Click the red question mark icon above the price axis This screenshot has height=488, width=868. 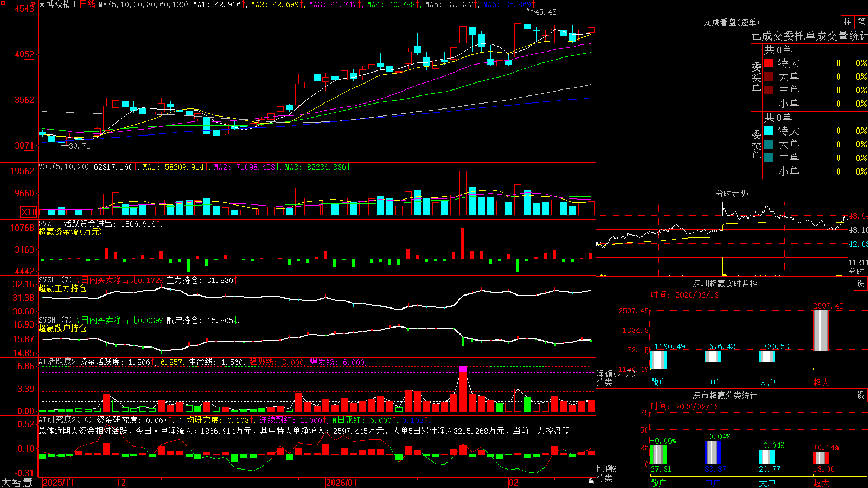pos(33,4)
